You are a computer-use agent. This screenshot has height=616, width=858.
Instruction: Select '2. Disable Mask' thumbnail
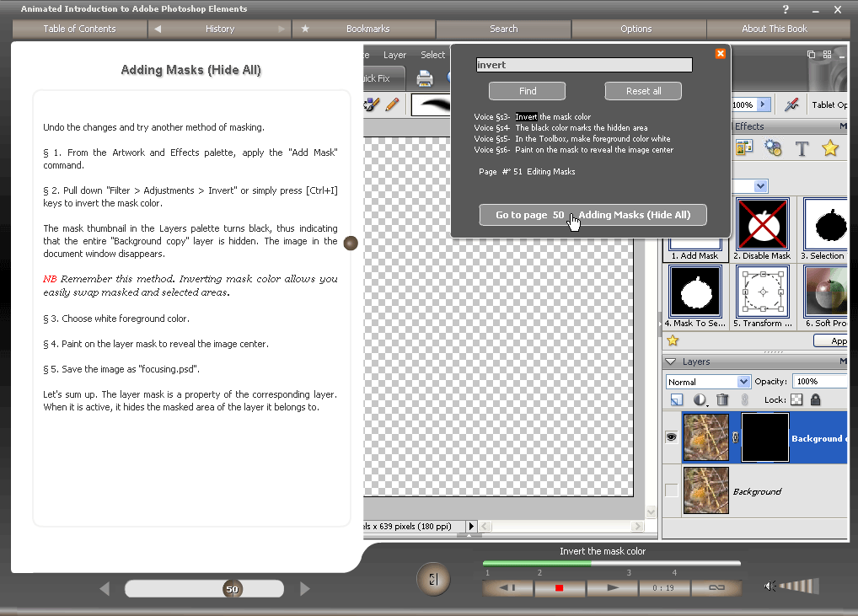762,225
